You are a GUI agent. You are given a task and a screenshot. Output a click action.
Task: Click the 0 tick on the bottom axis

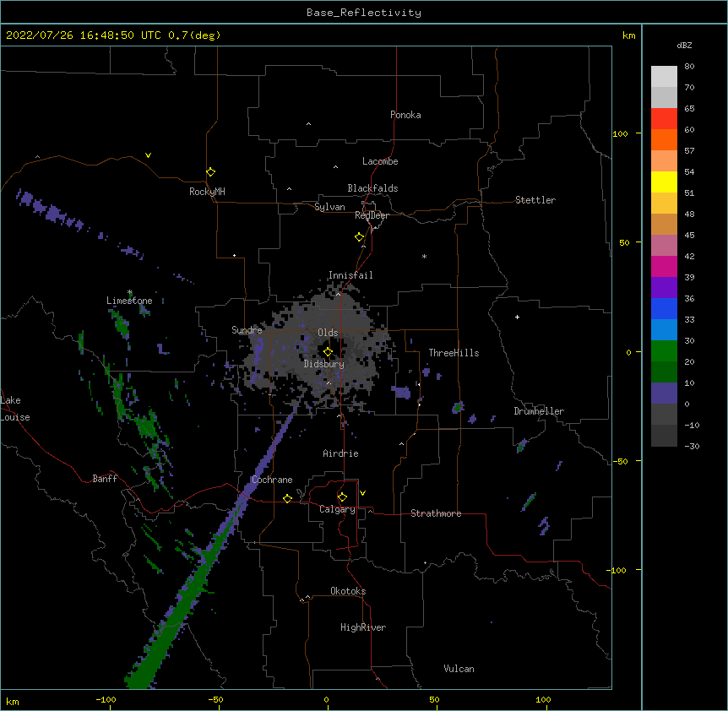[326, 699]
